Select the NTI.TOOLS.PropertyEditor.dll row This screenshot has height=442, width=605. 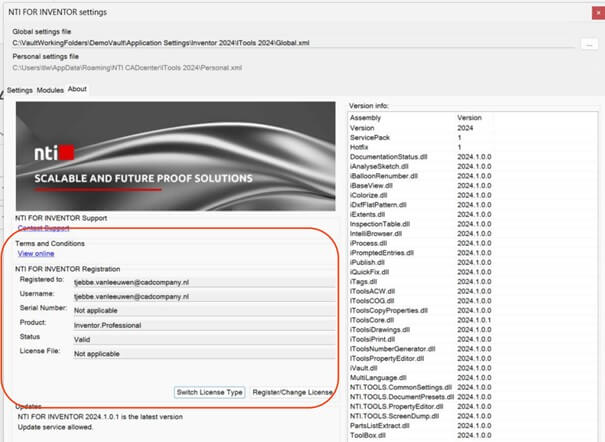click(x=473, y=407)
